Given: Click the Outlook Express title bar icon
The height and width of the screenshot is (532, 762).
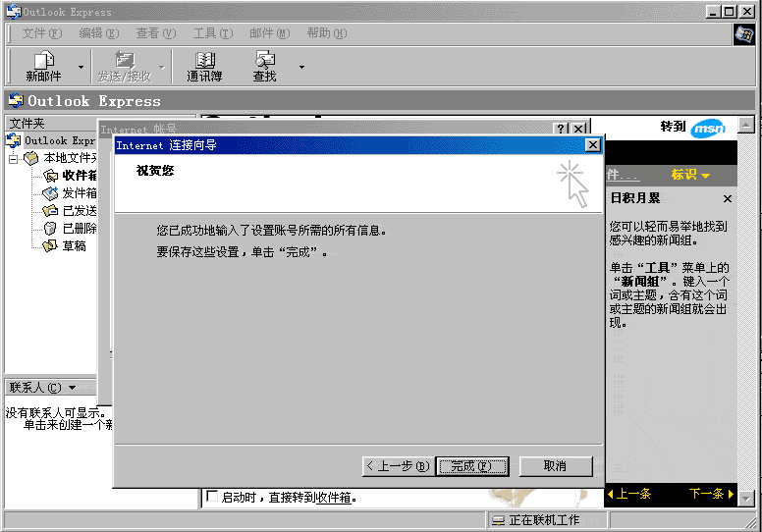Looking at the screenshot, I should [14, 11].
